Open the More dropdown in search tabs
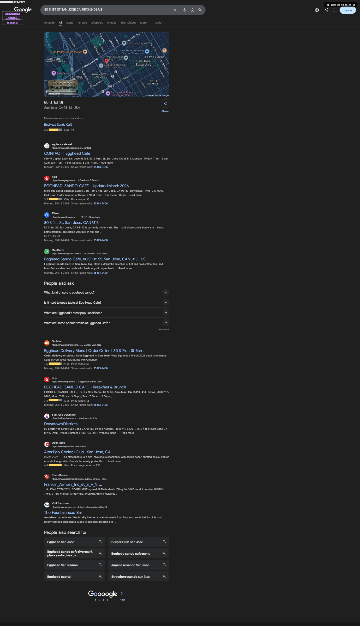This screenshot has width=364, height=626. 144,23
